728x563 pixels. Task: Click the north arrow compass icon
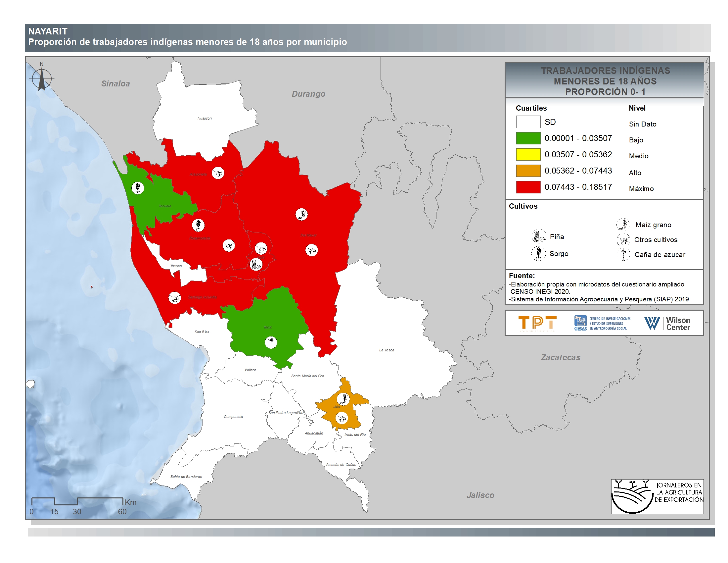coord(42,79)
